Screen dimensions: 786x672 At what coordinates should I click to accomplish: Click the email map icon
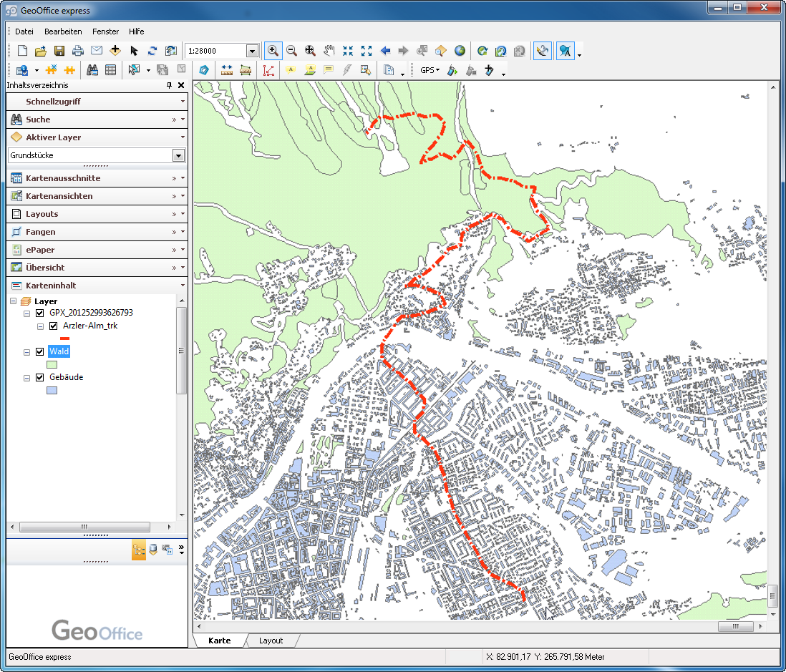pos(96,50)
